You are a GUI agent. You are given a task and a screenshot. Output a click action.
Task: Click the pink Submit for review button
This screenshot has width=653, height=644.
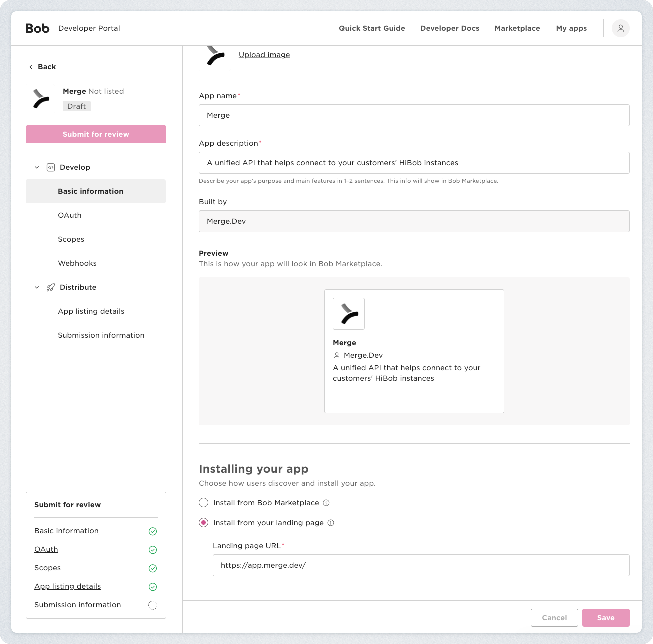(96, 134)
